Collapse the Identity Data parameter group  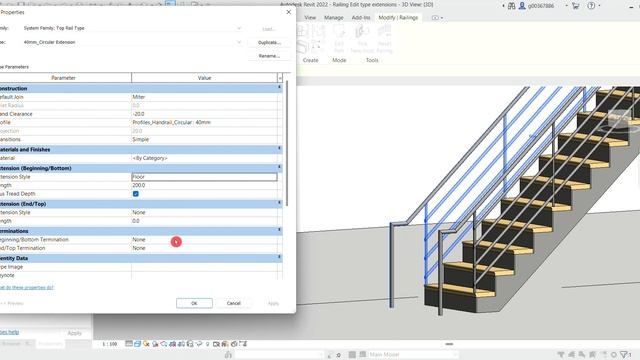[280, 257]
